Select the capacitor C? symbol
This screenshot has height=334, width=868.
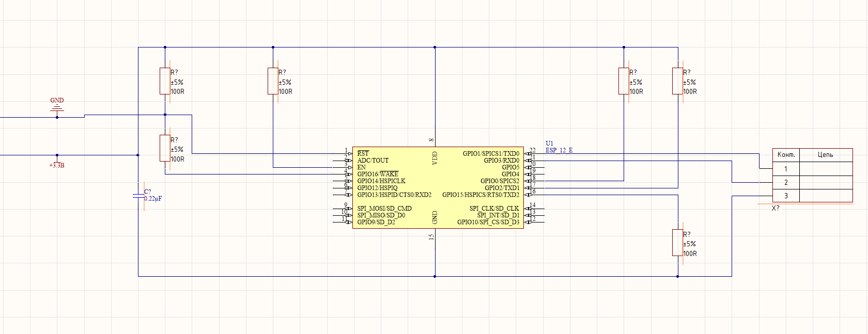[138, 196]
